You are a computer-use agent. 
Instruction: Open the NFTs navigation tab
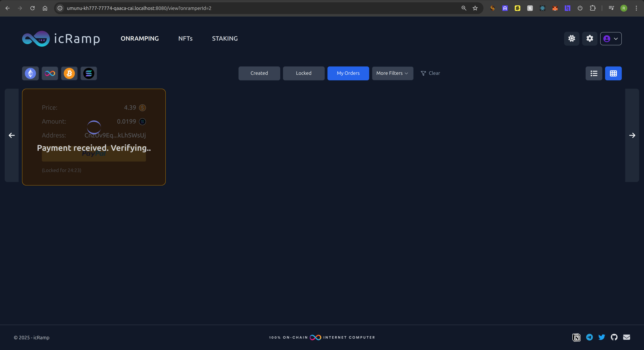(x=185, y=39)
